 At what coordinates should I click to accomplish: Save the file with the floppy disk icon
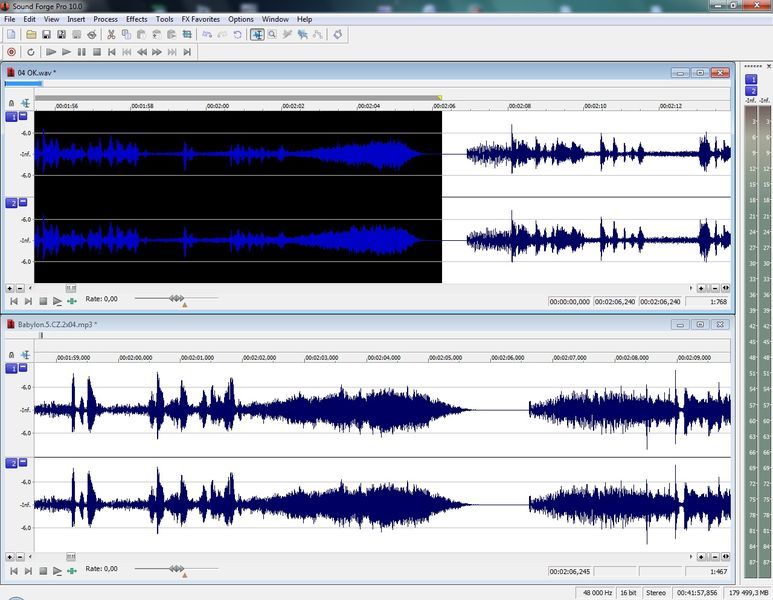tap(46, 35)
